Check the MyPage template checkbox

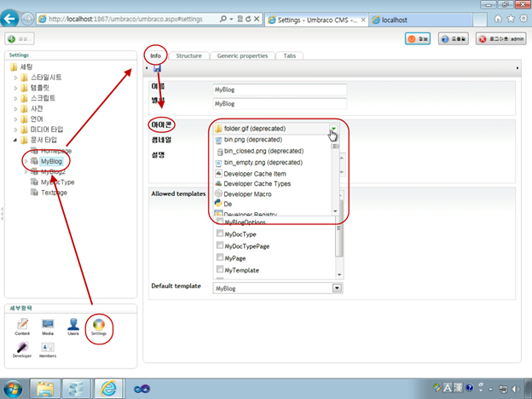coord(220,257)
